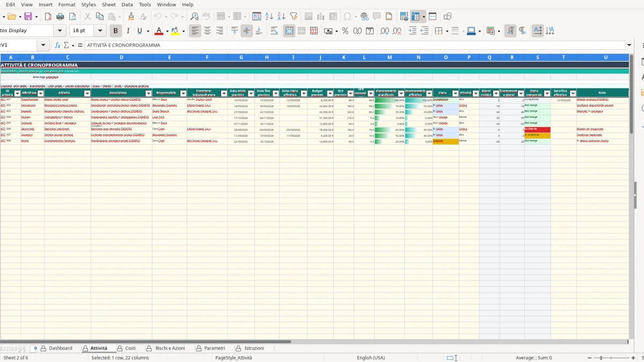Apply the yellow background color swatch

[x=174, y=31]
